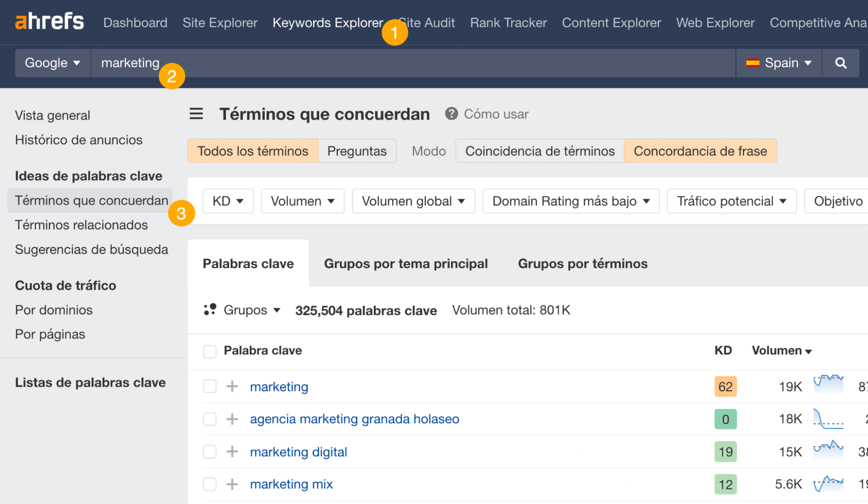The width and height of the screenshot is (868, 504).
Task: Open Content Explorer from top navigation
Action: (x=611, y=23)
